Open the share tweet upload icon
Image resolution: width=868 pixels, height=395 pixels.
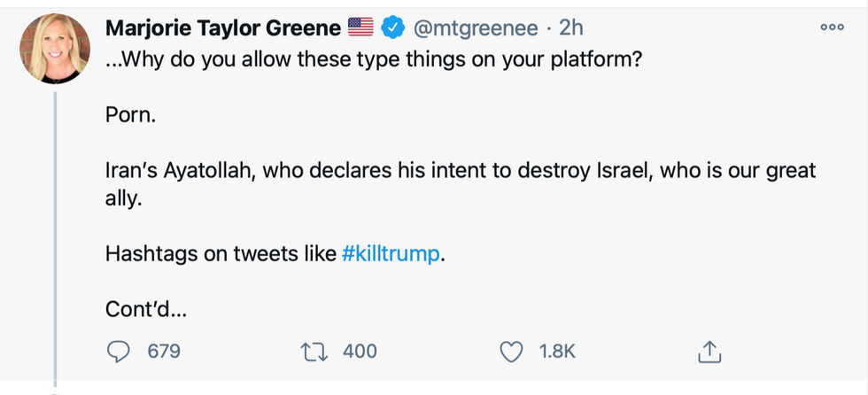pyautogui.click(x=709, y=352)
